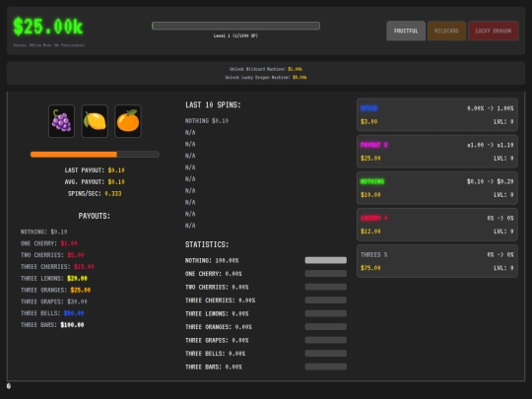Click the STATISTICS heading

coord(207,244)
